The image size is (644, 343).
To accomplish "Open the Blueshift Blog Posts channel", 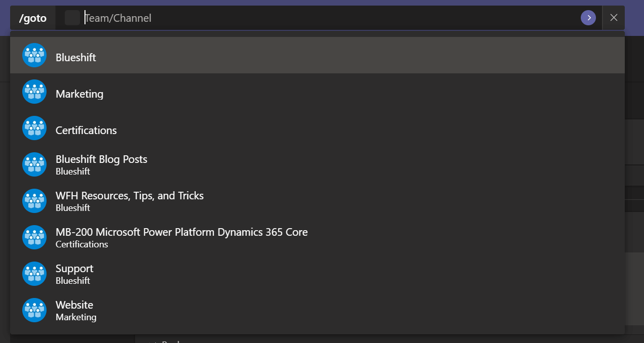I will [317, 164].
